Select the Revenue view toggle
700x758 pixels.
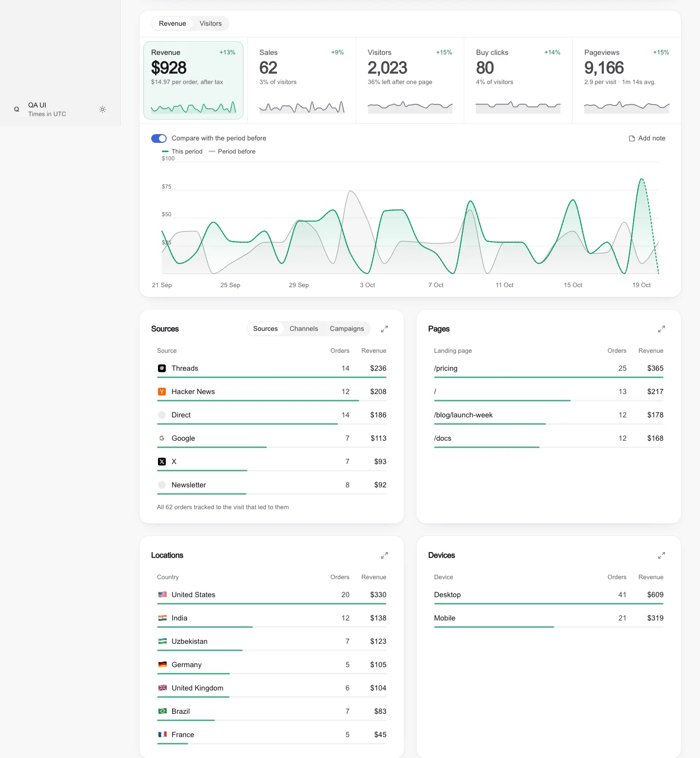coord(173,23)
